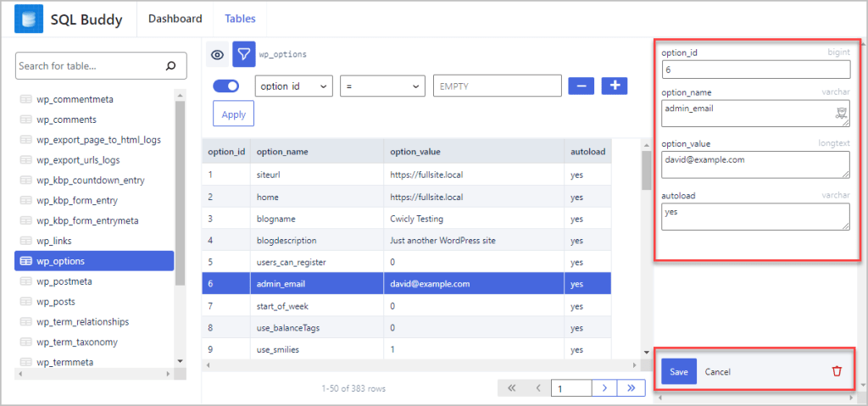868x406 pixels.
Task: Click the Save button
Action: click(x=679, y=371)
